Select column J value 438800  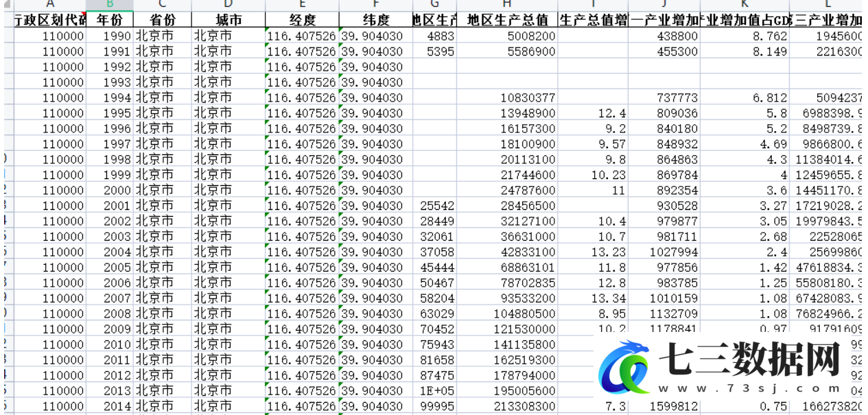click(x=664, y=36)
